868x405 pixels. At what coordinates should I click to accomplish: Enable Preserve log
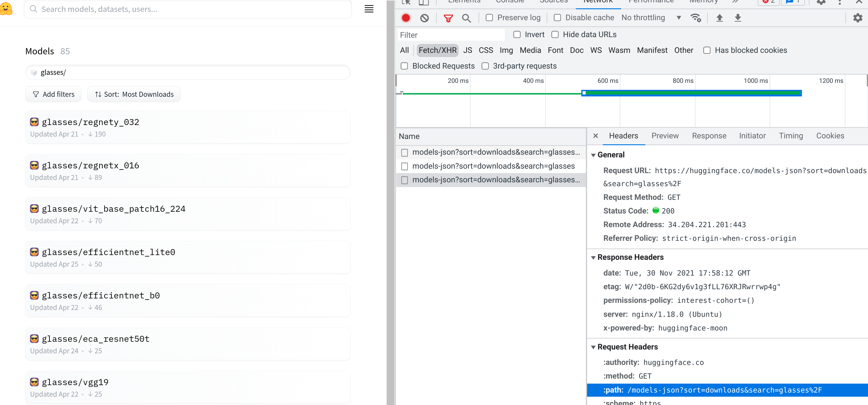click(489, 18)
